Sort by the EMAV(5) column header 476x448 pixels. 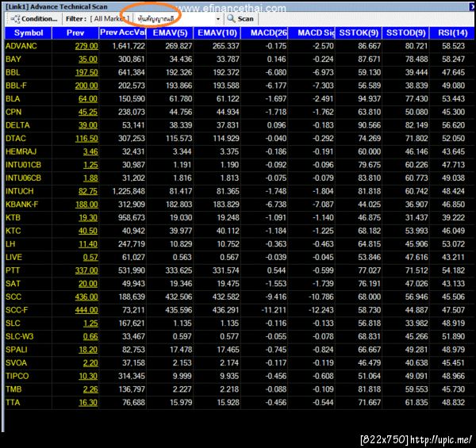(170, 33)
